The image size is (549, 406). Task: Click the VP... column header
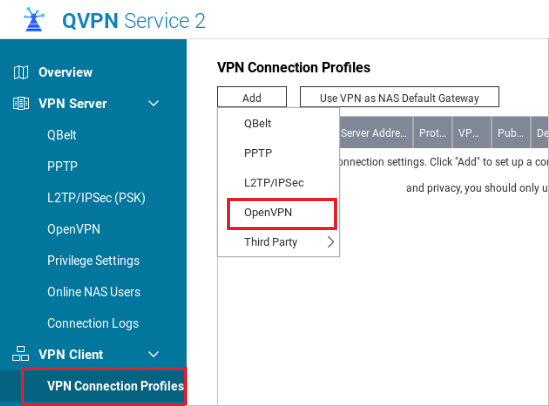pyautogui.click(x=472, y=133)
